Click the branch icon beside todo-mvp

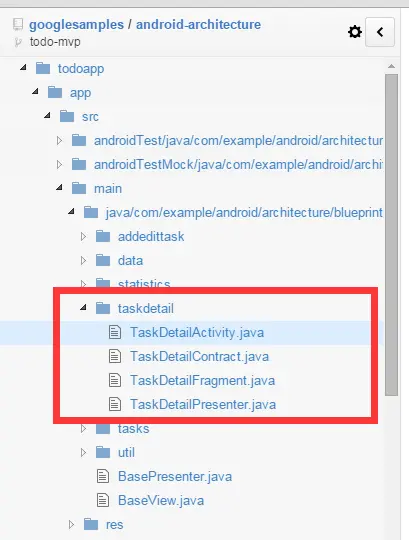(18, 42)
